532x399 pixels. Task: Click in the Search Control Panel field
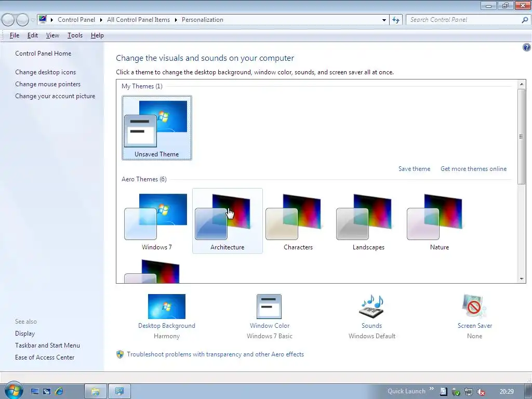[x=463, y=20]
